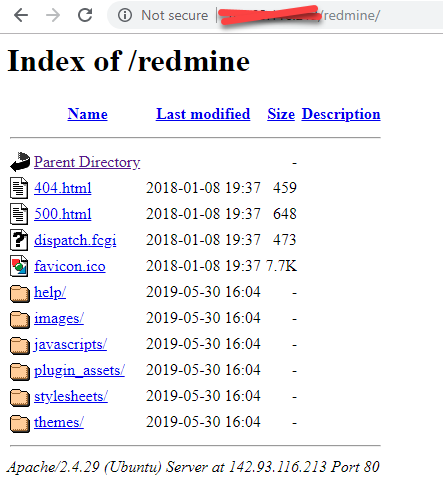
Task: Open site info icon beside Not secure
Action: pos(125,15)
